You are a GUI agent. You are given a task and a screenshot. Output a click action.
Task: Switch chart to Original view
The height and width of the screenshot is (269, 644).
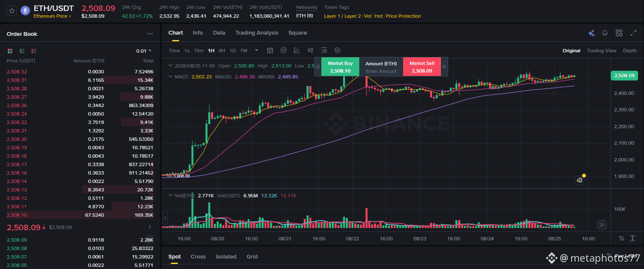(571, 51)
